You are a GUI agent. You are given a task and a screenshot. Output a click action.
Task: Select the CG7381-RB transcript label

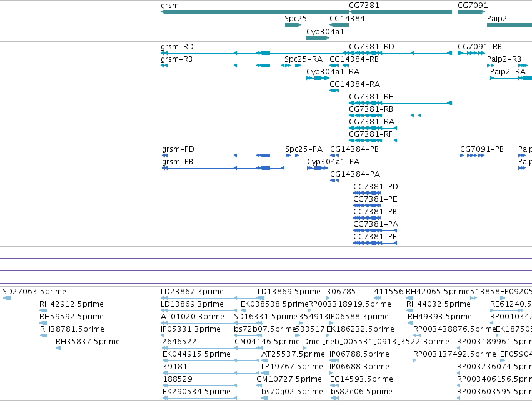pos(371,109)
